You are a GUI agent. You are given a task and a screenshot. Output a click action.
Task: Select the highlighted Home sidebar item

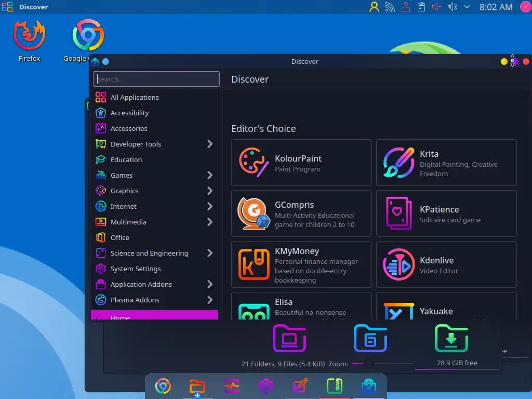pos(155,315)
